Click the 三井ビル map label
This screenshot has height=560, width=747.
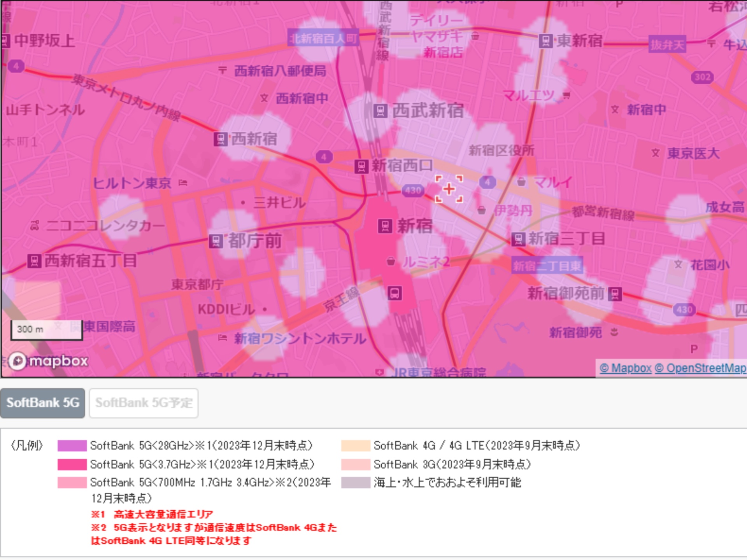coord(279,203)
